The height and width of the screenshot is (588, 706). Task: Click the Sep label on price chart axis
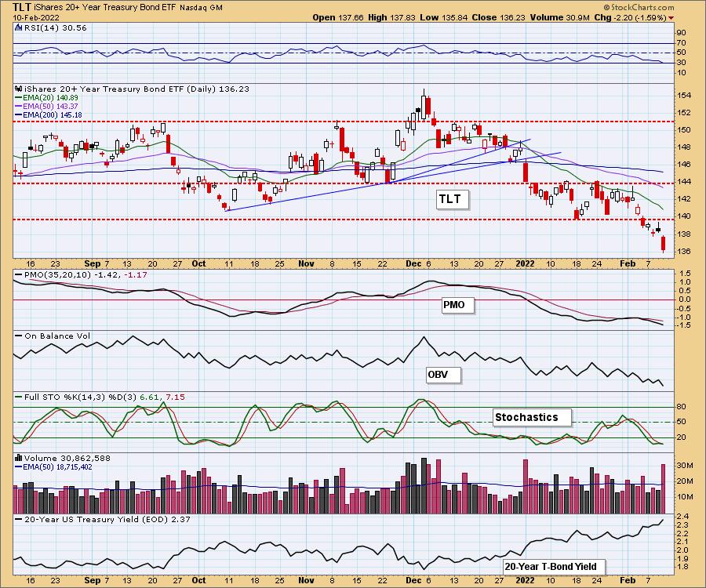click(x=93, y=263)
